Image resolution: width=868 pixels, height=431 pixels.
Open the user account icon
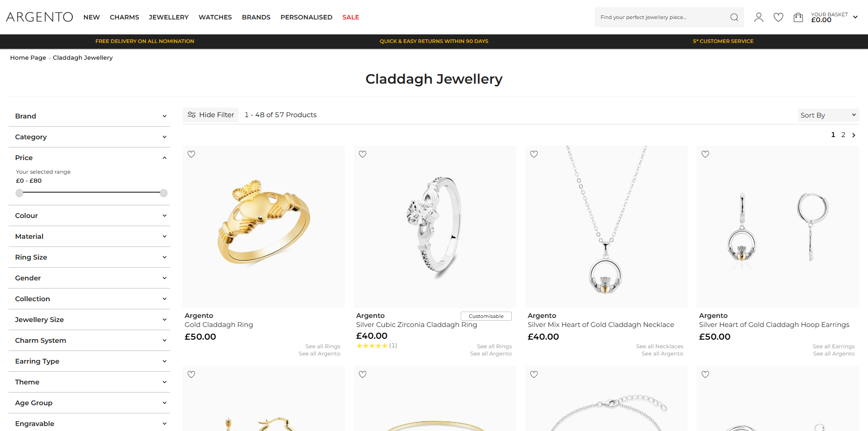[x=759, y=17]
